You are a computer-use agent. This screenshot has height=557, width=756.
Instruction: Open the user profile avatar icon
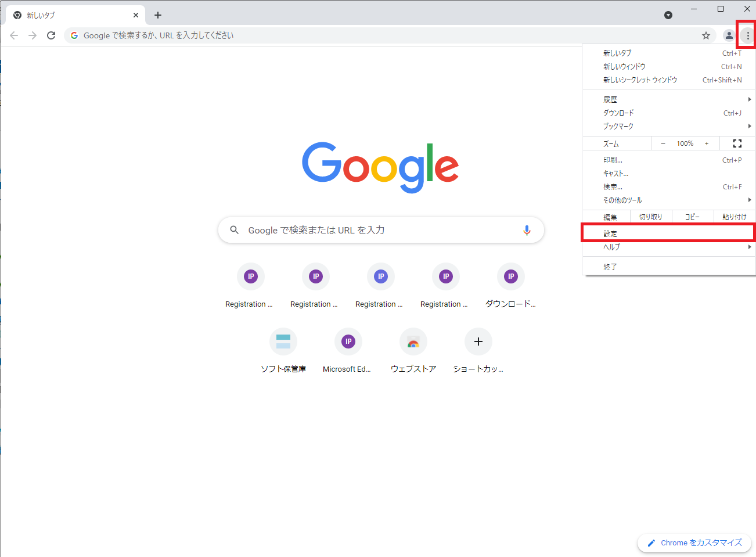(x=729, y=35)
